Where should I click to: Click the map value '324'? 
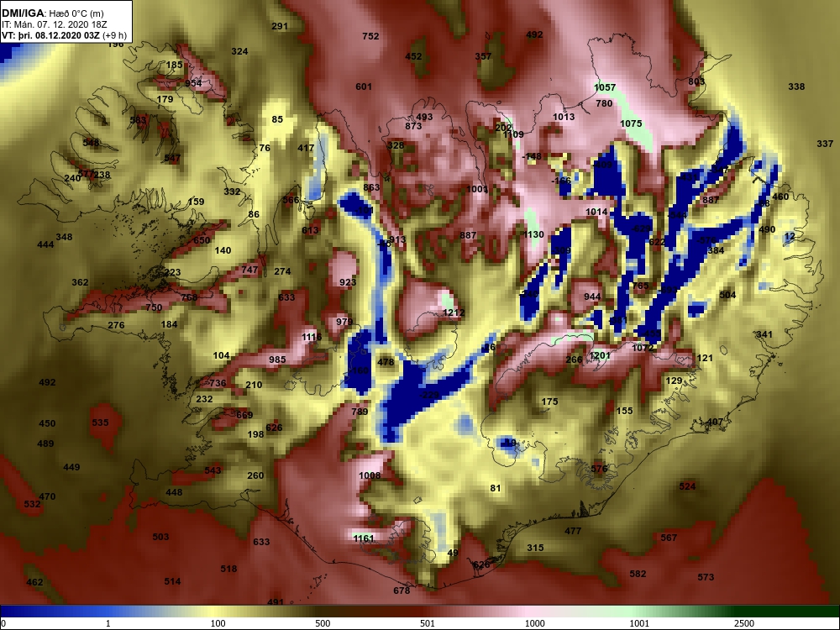coord(239,51)
